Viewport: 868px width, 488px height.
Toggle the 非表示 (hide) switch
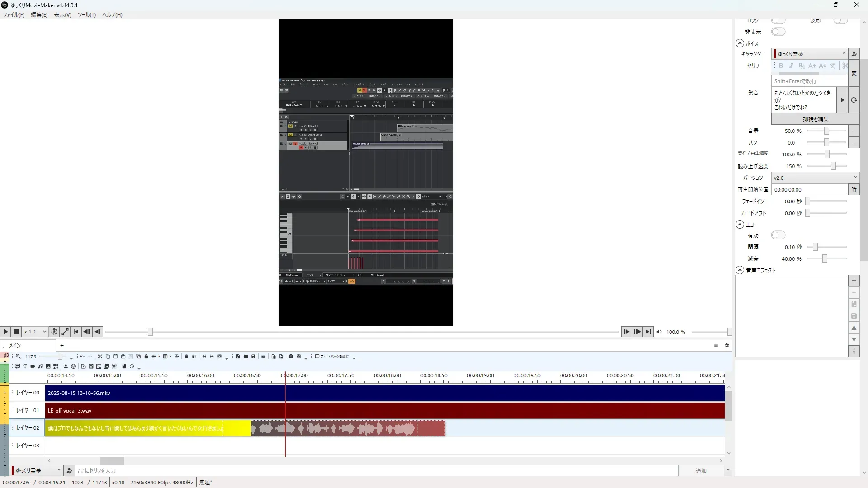pos(778,32)
